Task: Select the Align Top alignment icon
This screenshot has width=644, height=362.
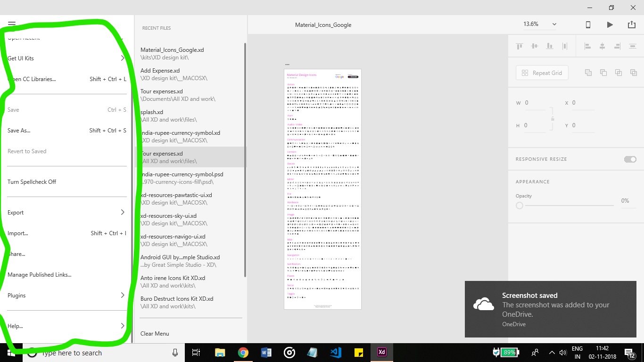Action: point(519,46)
